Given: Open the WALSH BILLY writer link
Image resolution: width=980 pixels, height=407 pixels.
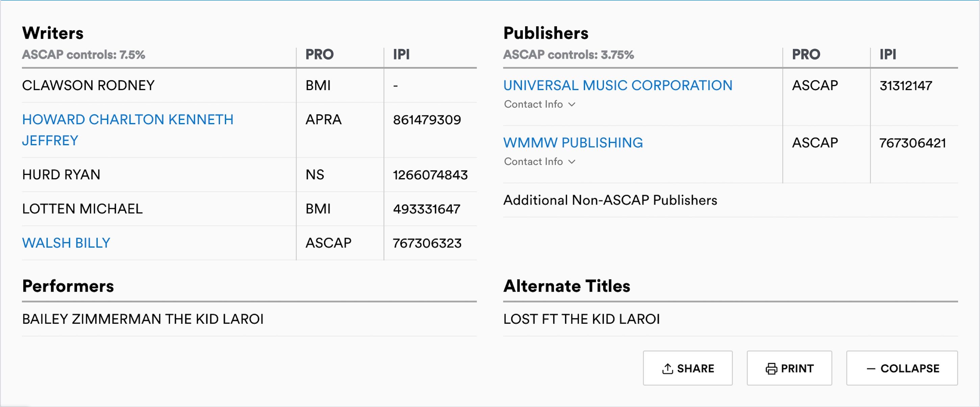Looking at the screenshot, I should 66,242.
